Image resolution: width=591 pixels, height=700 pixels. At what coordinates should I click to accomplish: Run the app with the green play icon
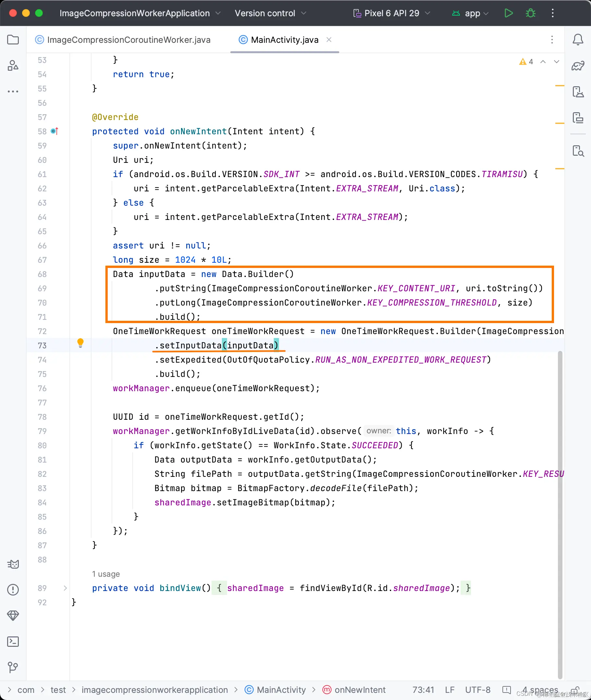tap(509, 13)
